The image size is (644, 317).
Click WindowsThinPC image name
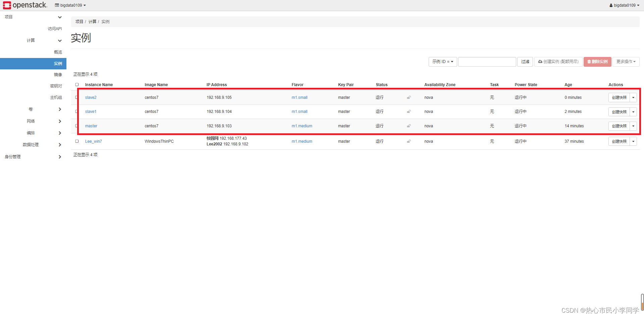point(159,141)
